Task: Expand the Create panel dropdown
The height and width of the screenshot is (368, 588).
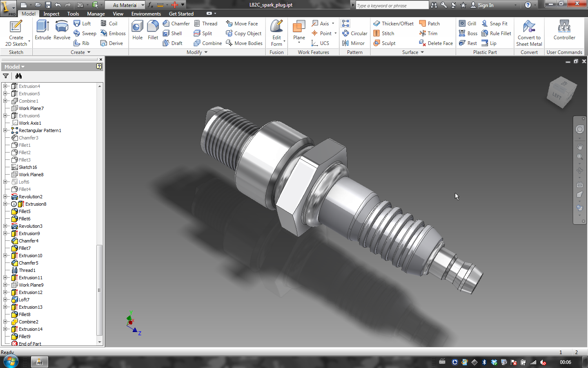Action: coord(80,52)
